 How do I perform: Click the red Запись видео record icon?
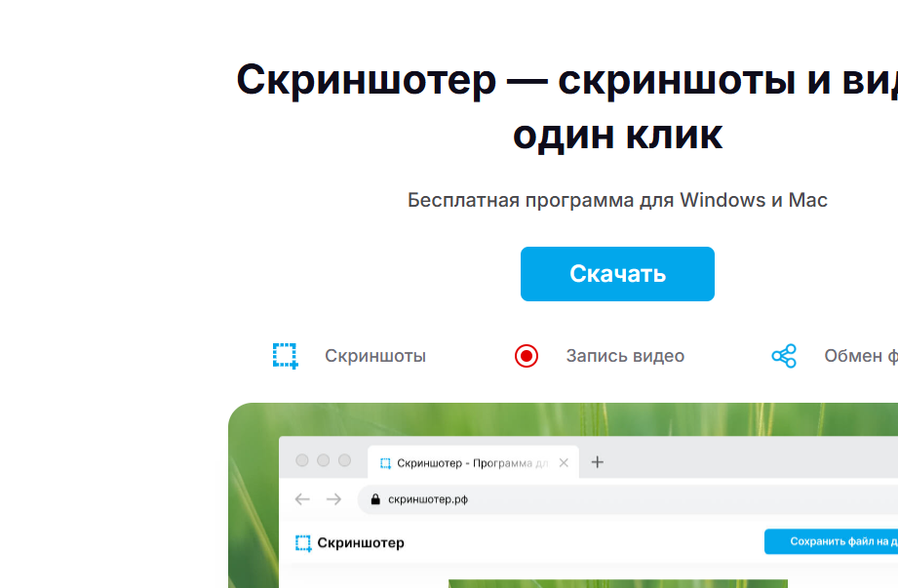(x=527, y=356)
